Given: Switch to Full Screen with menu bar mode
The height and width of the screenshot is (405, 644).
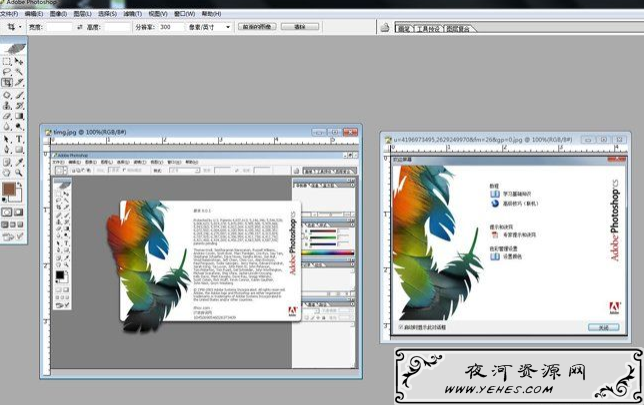Looking at the screenshot, I should [x=13, y=225].
